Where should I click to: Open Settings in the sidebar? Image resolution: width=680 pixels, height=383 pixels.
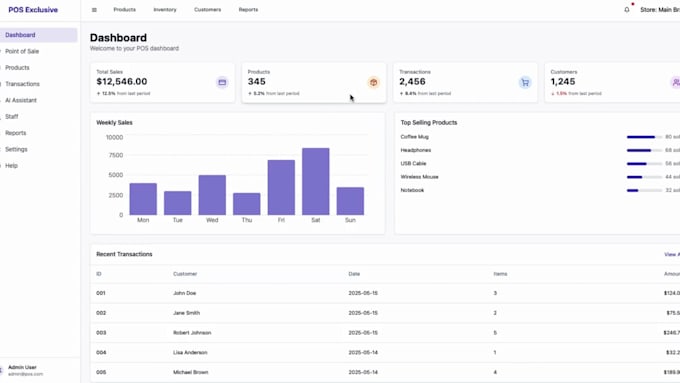39,149
